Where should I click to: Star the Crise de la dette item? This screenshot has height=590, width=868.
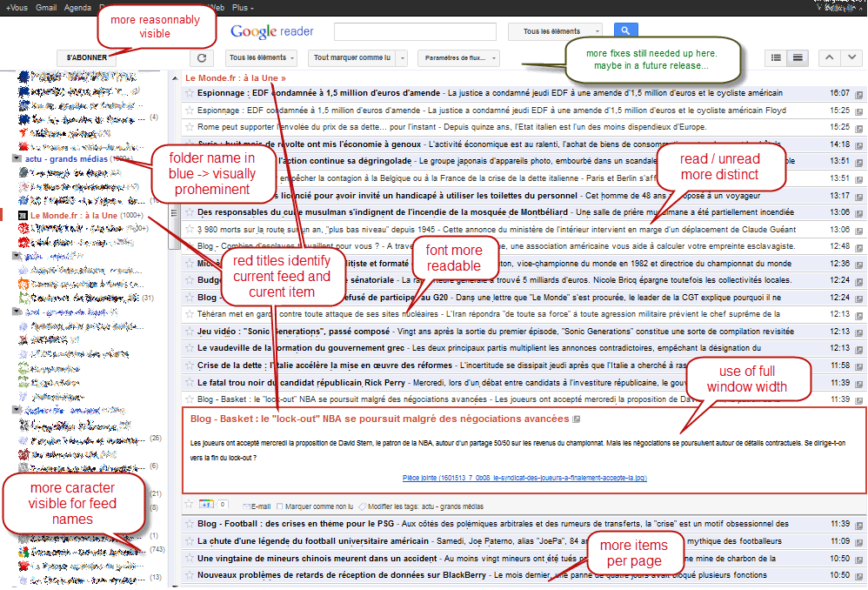(x=190, y=365)
